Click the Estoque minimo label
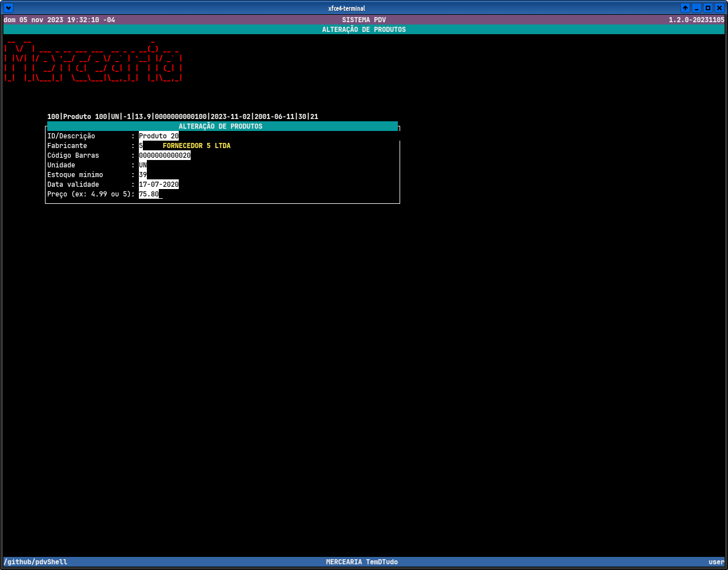This screenshot has width=728, height=570. click(x=75, y=175)
